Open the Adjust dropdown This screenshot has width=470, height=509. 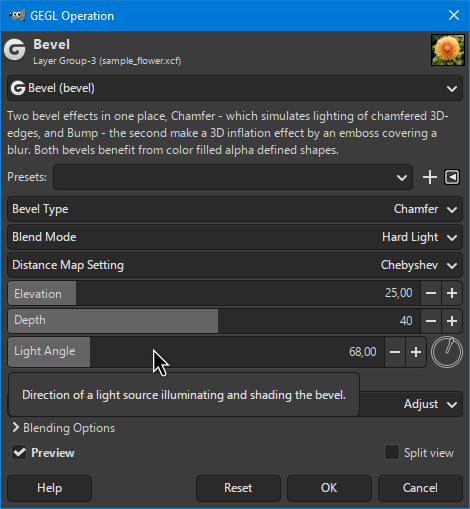411,404
